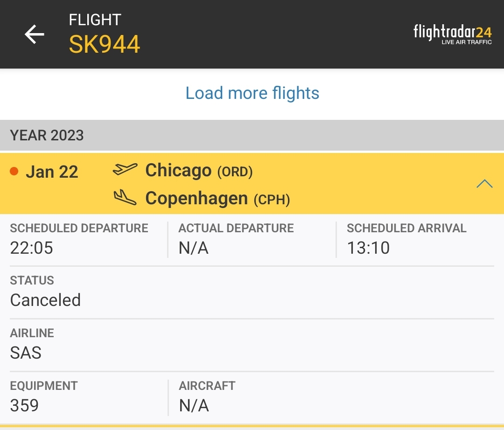
Task: Open the flightradar24 logo
Action: [x=452, y=34]
